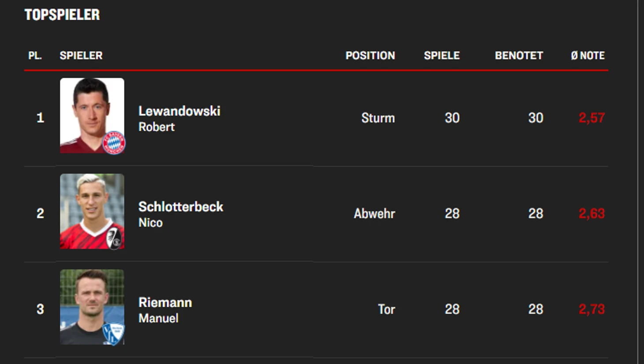Sort table by POSITION column header
The height and width of the screenshot is (364, 644).
(x=370, y=56)
